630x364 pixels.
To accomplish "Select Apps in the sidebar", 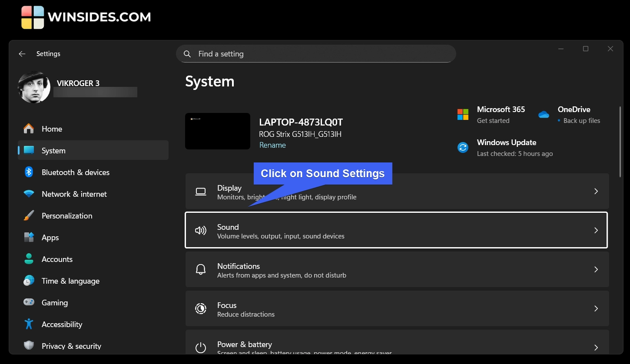I will [x=50, y=238].
